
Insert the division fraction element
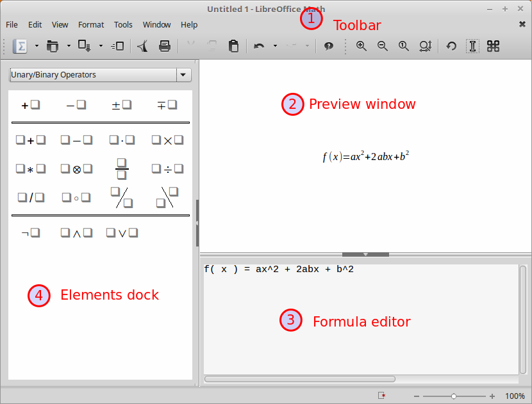(122, 169)
